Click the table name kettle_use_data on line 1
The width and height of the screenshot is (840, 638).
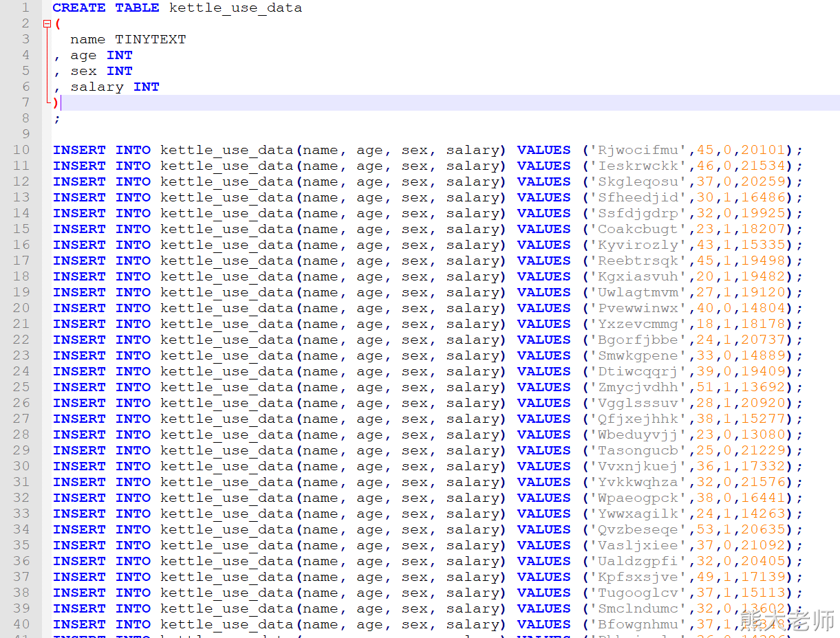pyautogui.click(x=235, y=8)
